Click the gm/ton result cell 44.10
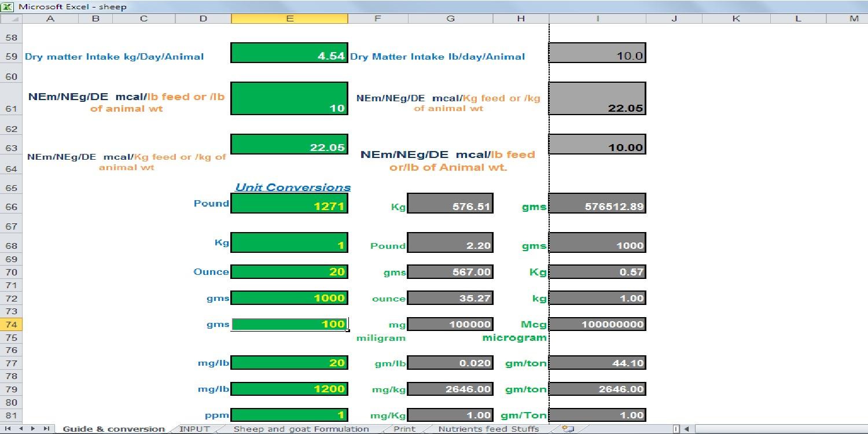Viewport: 868px width, 434px height. (x=597, y=363)
